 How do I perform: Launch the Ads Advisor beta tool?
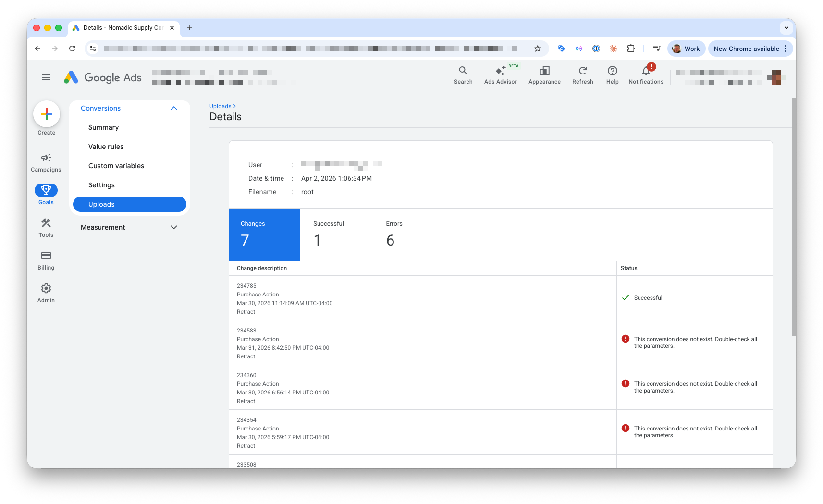(501, 74)
